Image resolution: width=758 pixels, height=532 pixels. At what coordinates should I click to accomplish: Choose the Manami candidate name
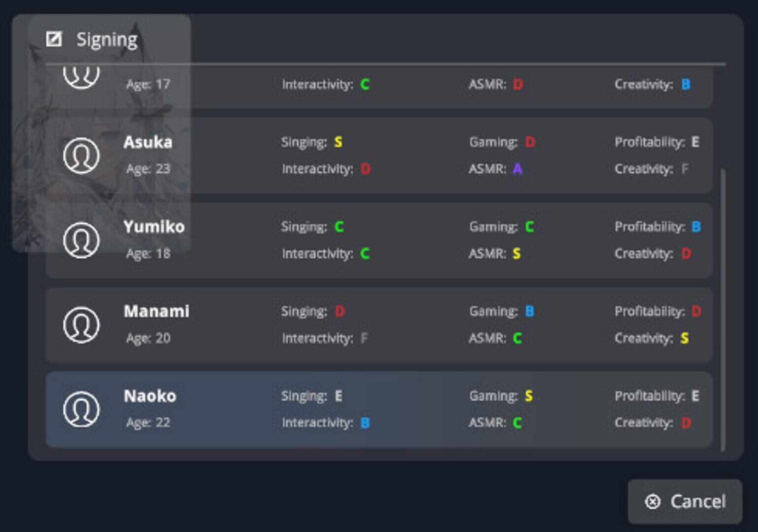(156, 311)
